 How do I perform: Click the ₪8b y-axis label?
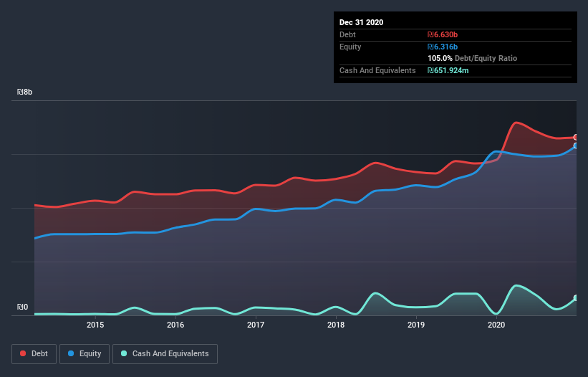[25, 92]
